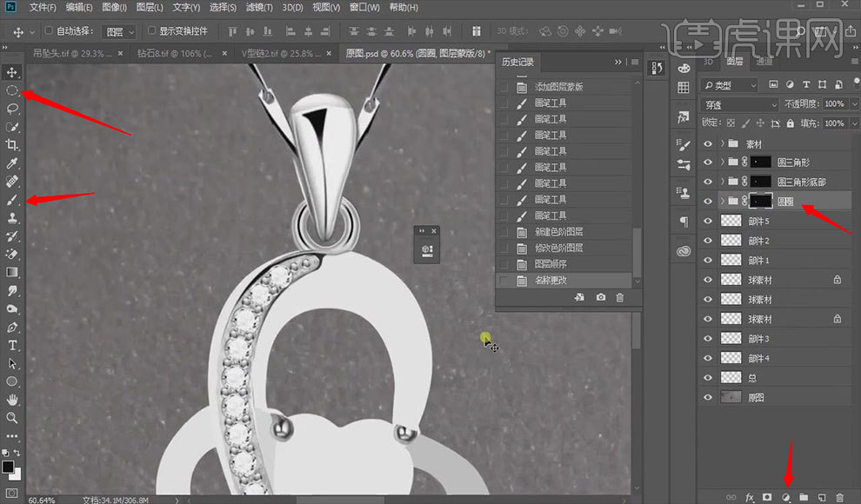Click the foreground color swatch
This screenshot has height=504, width=861.
8,467
